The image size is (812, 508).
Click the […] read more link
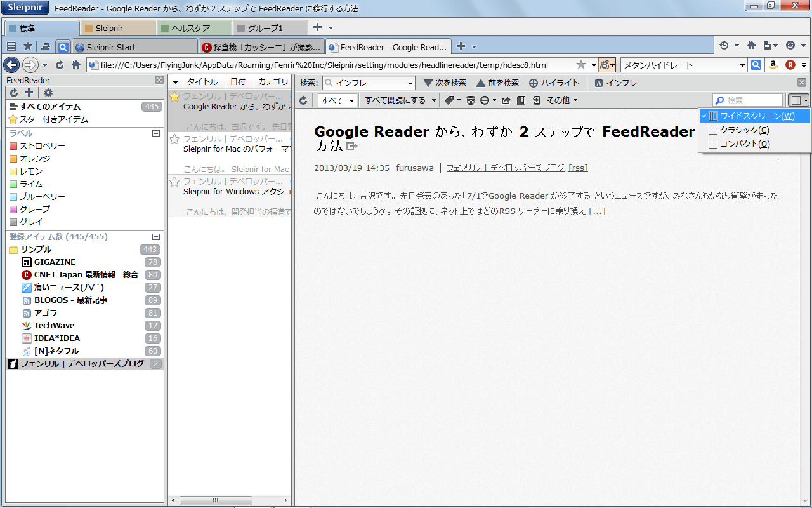(597, 211)
